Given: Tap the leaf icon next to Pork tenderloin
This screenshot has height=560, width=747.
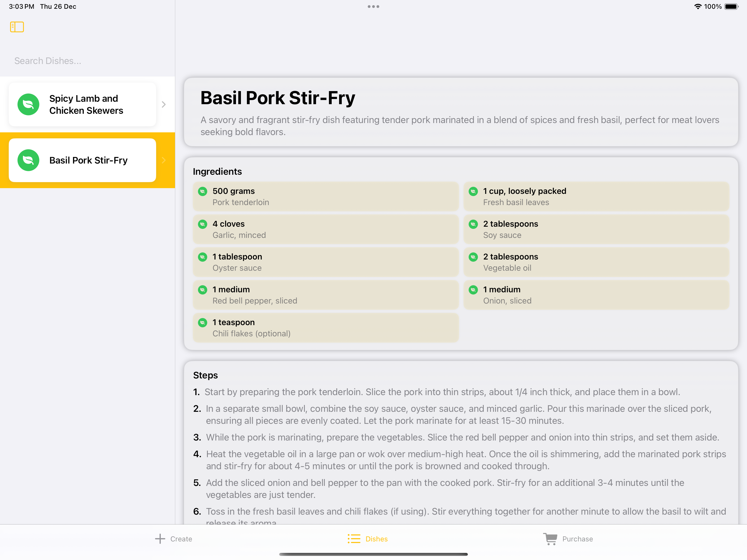Looking at the screenshot, I should pyautogui.click(x=203, y=191).
